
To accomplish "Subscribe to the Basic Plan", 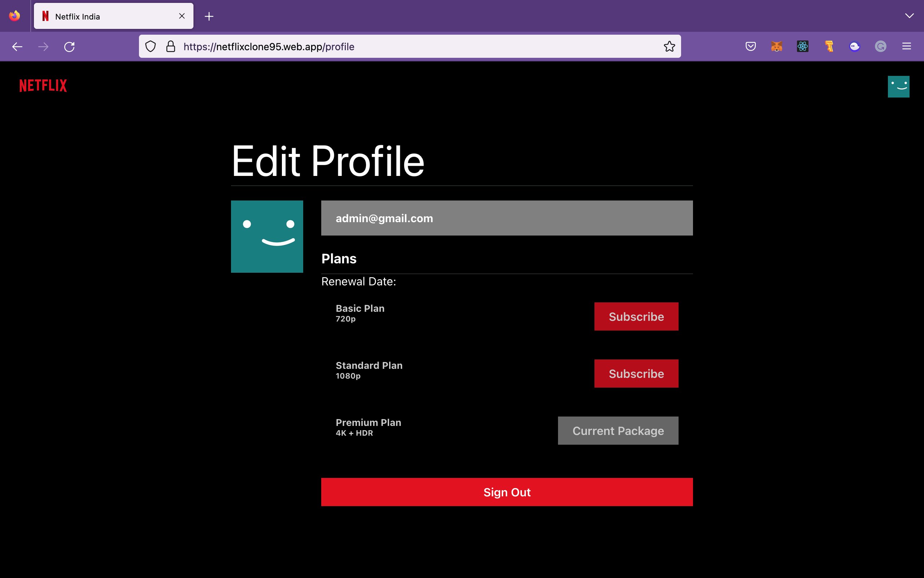I will (636, 316).
